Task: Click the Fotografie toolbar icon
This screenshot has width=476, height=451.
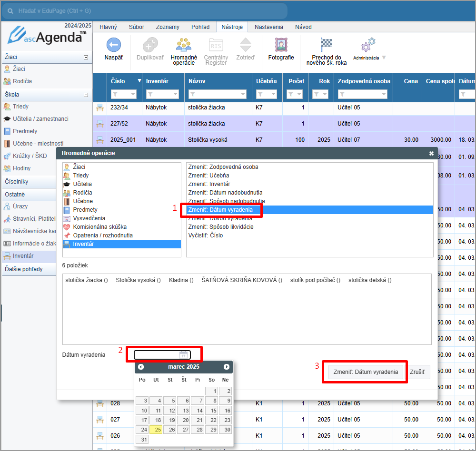Action: click(x=281, y=45)
